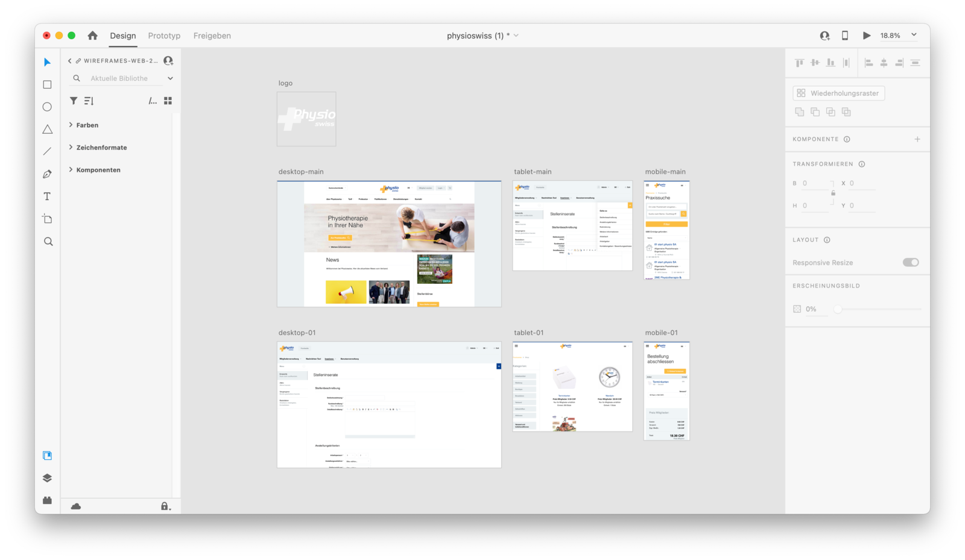Open the Freigeben tab
The width and height of the screenshot is (965, 560).
(212, 36)
